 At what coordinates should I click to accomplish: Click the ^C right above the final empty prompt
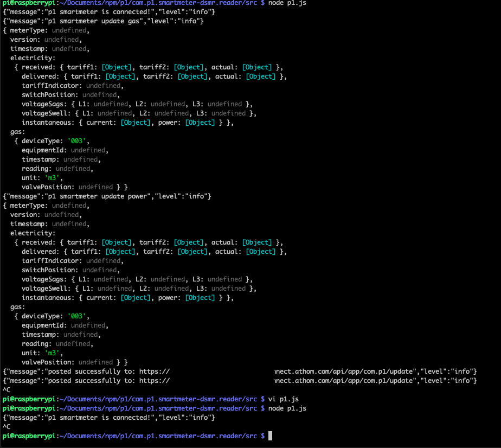pos(7,427)
